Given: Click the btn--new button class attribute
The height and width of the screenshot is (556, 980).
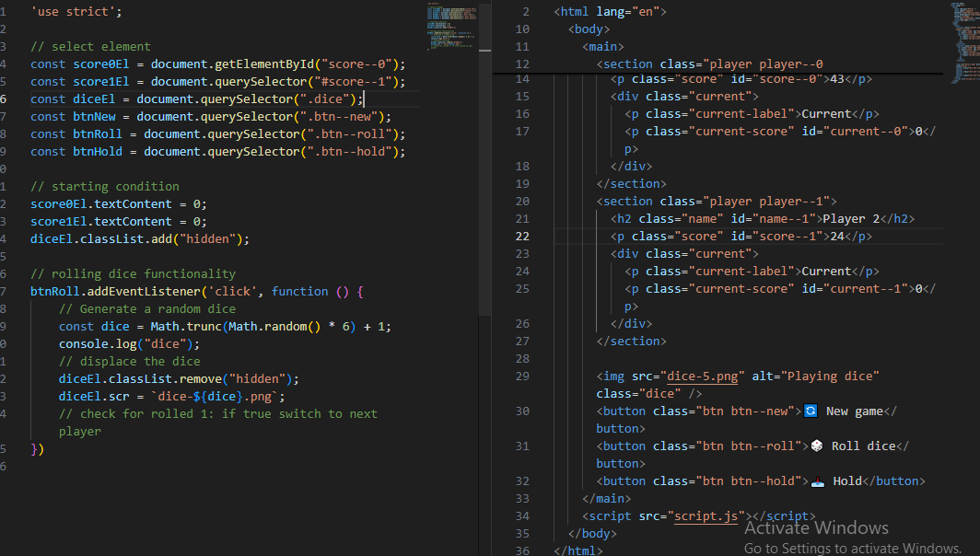Looking at the screenshot, I should [724, 411].
